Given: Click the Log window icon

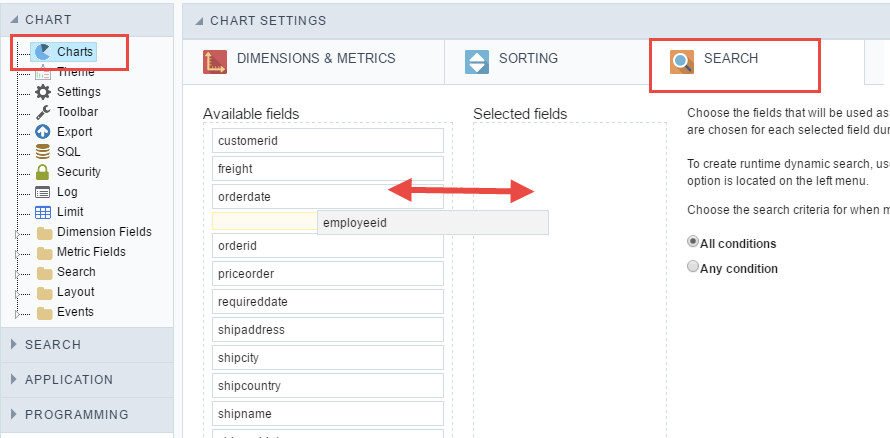Looking at the screenshot, I should pyautogui.click(x=43, y=192).
